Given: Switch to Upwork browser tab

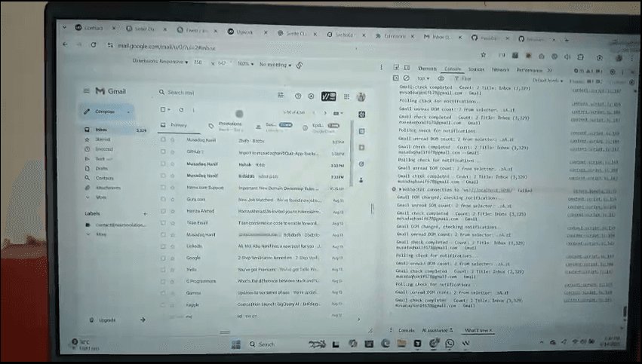Looking at the screenshot, I should click(x=245, y=32).
